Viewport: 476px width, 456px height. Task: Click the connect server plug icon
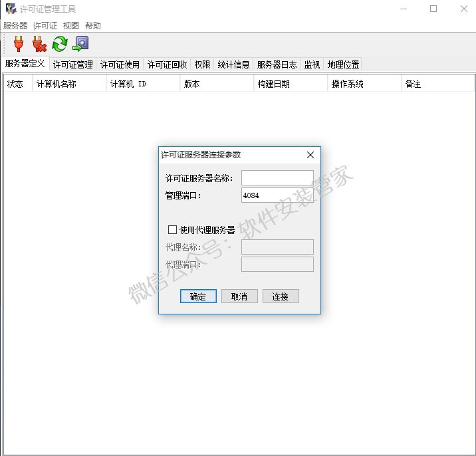[x=18, y=45]
